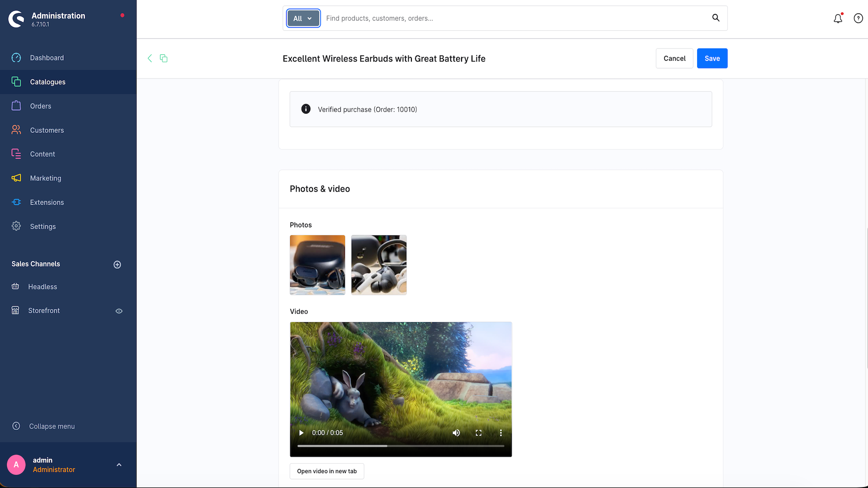The image size is (868, 488).
Task: Add a sales channel with plus icon
Action: click(117, 264)
